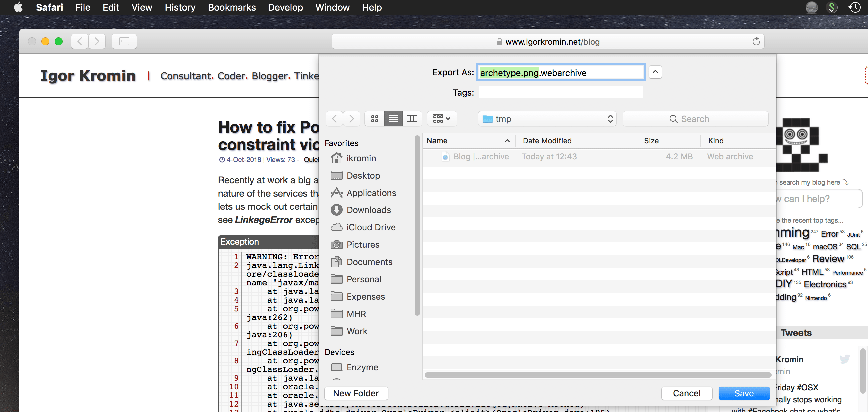Viewport: 868px width, 412px height.
Task: Select Applications in Favorites sidebar
Action: (x=363, y=193)
